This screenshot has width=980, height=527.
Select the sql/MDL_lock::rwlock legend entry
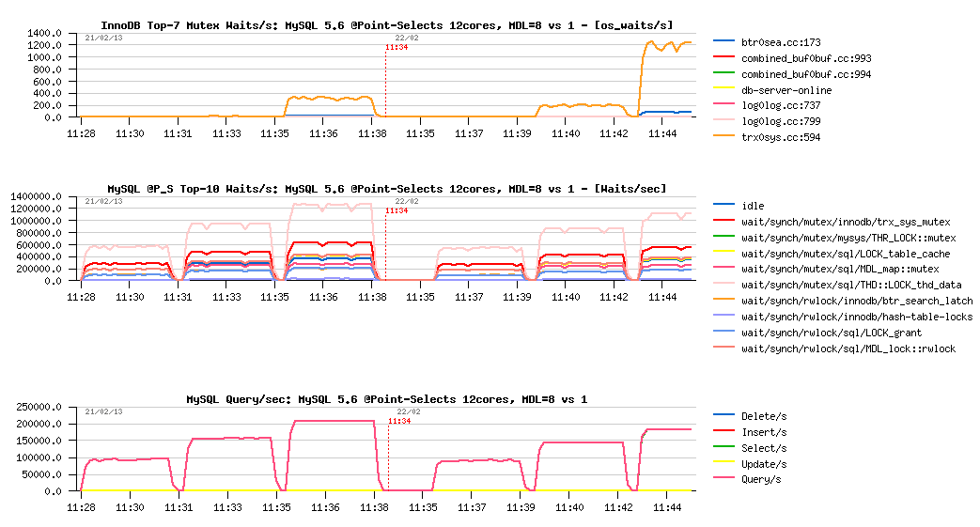pyautogui.click(x=848, y=349)
